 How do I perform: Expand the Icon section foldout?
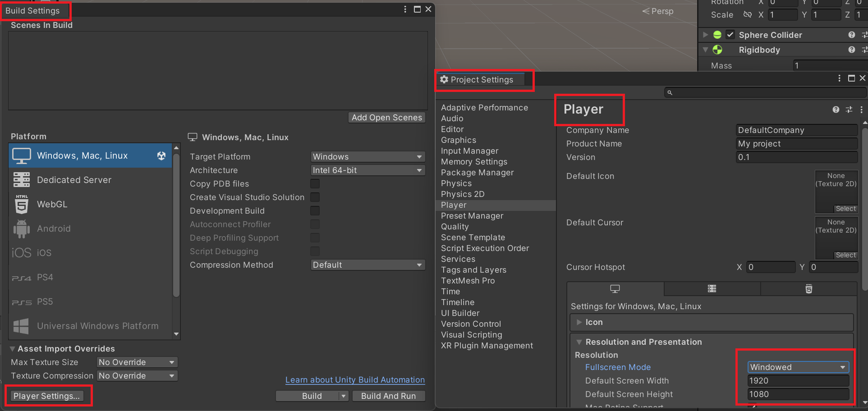(579, 322)
